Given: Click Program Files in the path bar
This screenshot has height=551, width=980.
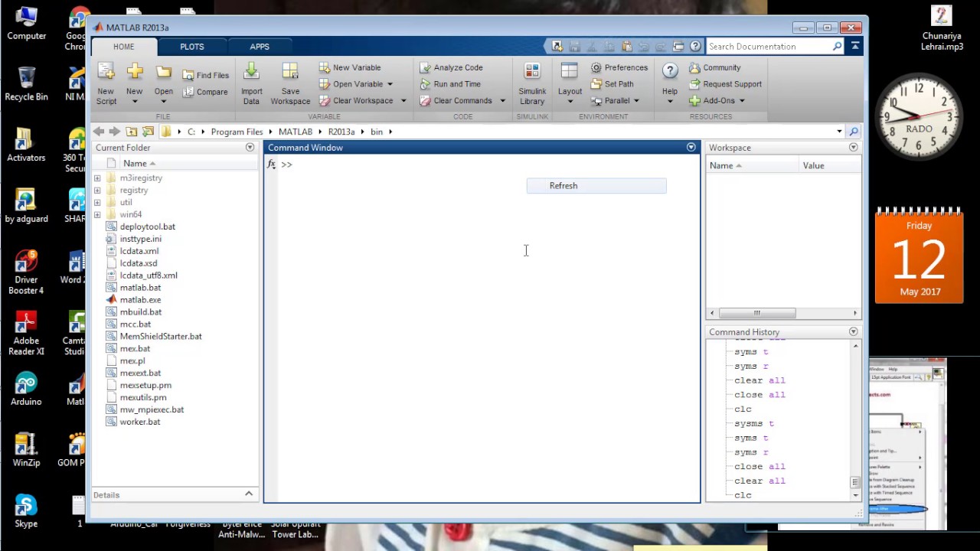Looking at the screenshot, I should [x=237, y=132].
